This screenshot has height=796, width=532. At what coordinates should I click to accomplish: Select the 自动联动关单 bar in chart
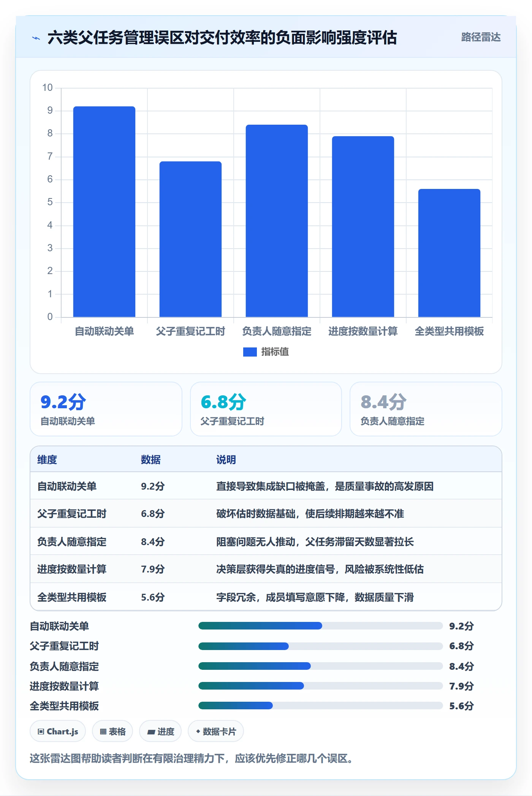104,212
